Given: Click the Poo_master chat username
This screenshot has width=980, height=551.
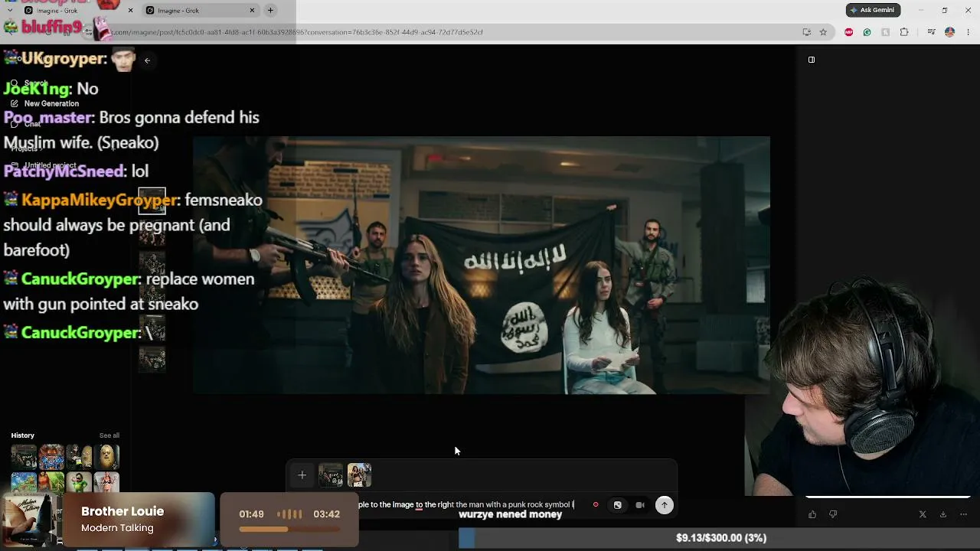Looking at the screenshot, I should coord(47,118).
